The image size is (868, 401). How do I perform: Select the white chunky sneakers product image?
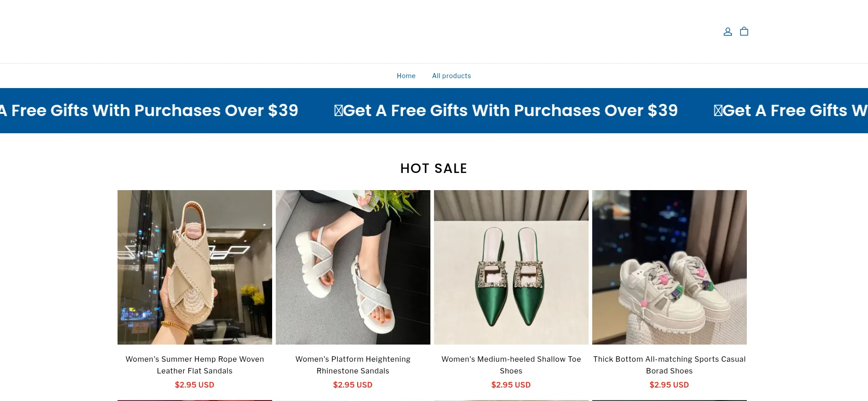tap(670, 267)
